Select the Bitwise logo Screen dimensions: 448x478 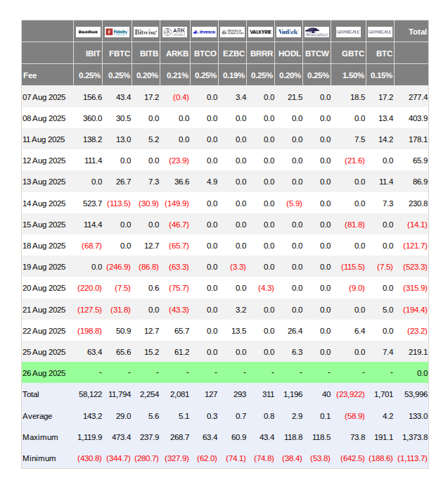pos(146,32)
